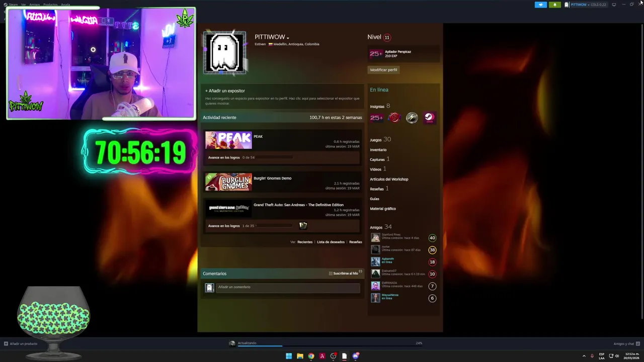Open Google Chrome from the taskbar
The height and width of the screenshot is (362, 644).
311,356
